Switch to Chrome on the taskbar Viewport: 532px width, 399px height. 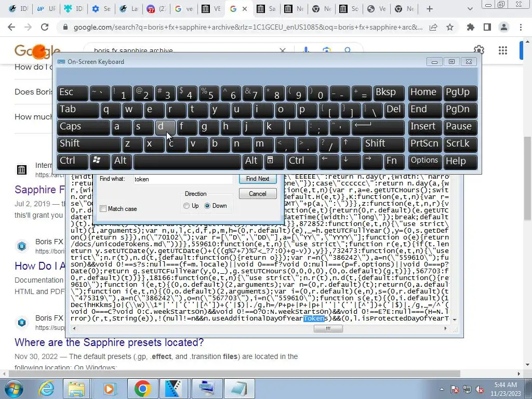coord(142,389)
